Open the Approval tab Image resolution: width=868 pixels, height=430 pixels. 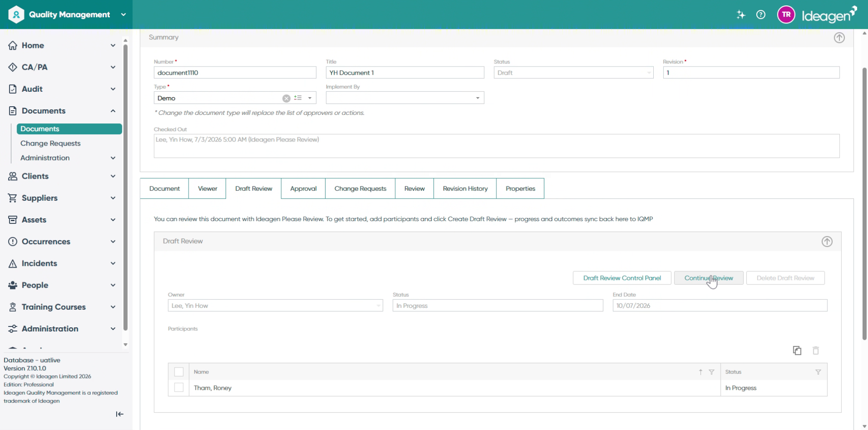click(x=303, y=189)
